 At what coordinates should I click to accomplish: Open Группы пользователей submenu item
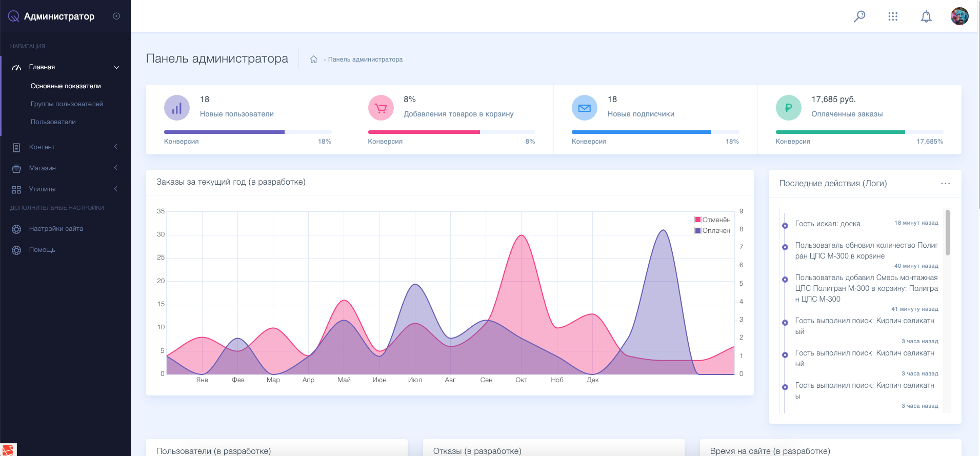tap(67, 104)
